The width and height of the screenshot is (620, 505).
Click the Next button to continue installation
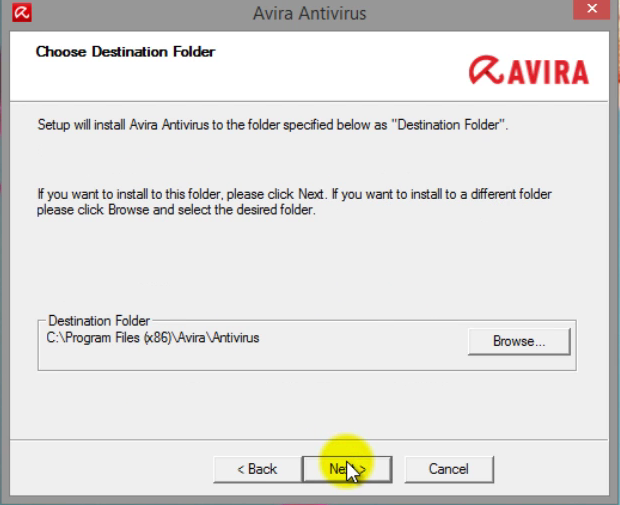[x=347, y=469]
